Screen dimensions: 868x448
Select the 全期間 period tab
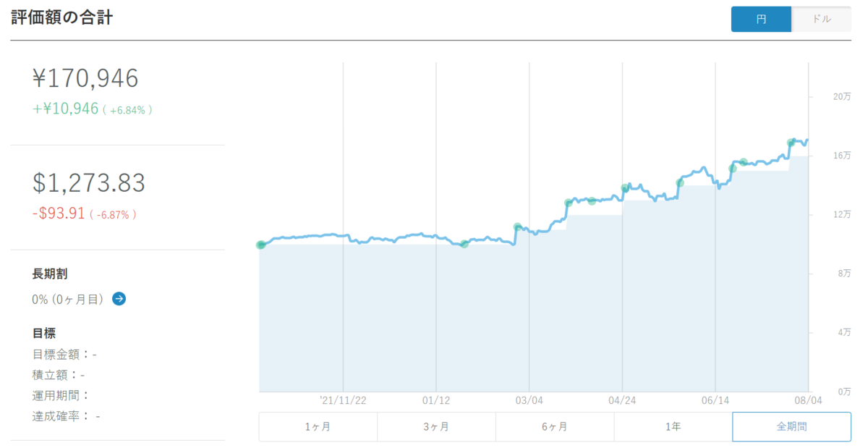point(792,427)
